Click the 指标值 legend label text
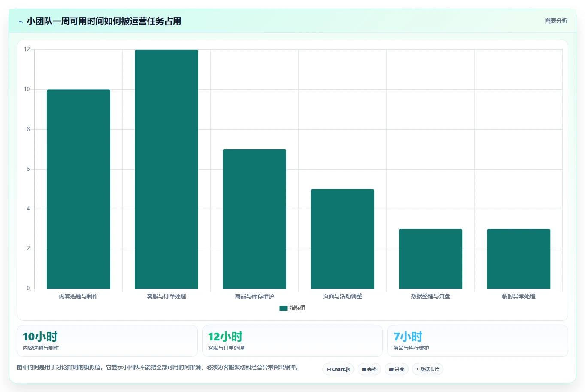This screenshot has width=585, height=392. pos(297,308)
